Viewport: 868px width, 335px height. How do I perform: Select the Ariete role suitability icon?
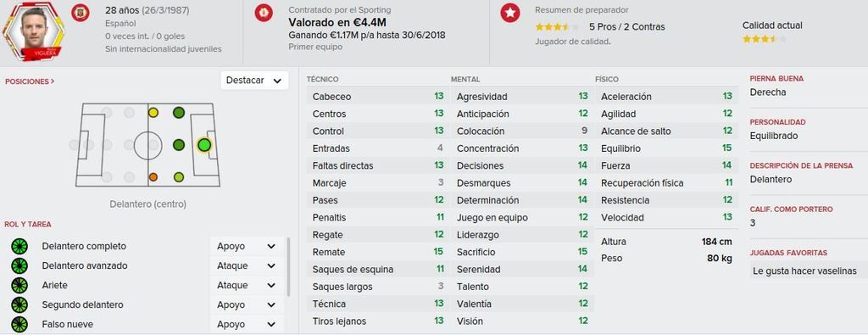(19, 285)
